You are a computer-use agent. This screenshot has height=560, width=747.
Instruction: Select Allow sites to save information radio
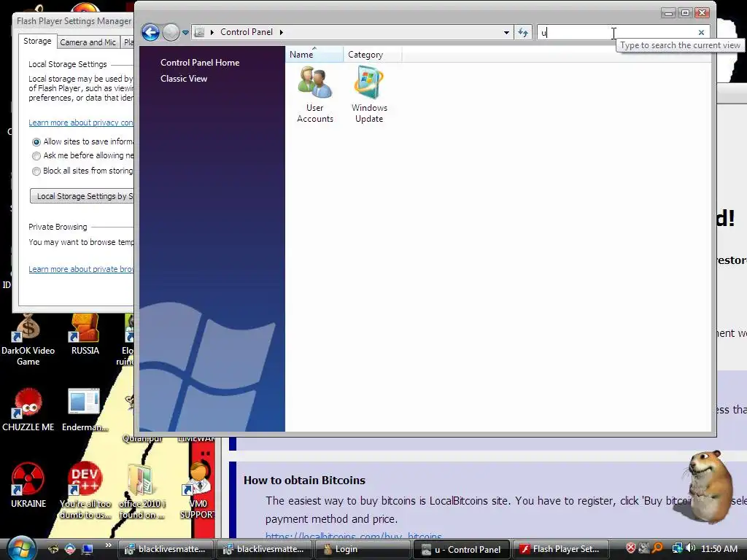point(36,142)
